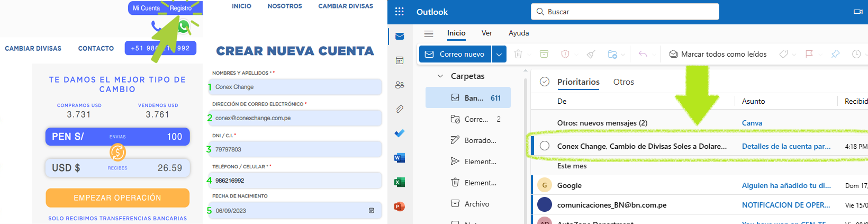This screenshot has height=224, width=868.
Task: Click the Nombres y Apellidos field
Action: click(296, 87)
